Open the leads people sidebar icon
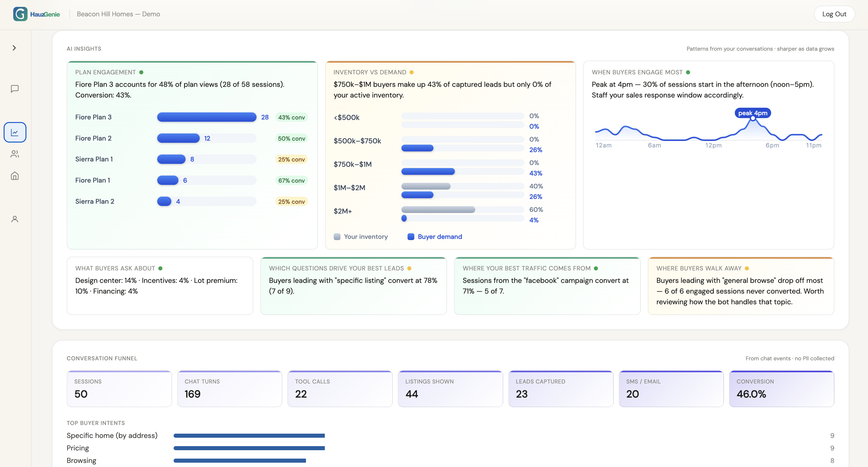868x467 pixels. click(15, 154)
